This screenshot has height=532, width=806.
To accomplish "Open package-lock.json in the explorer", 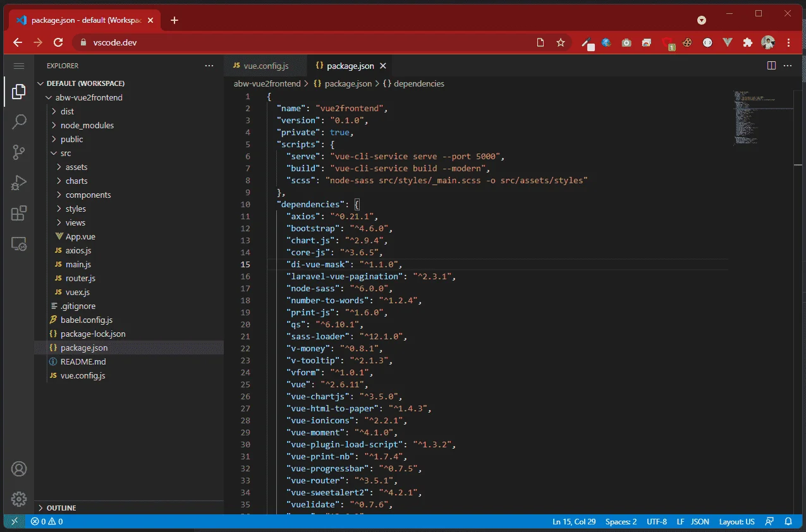I will (x=93, y=334).
